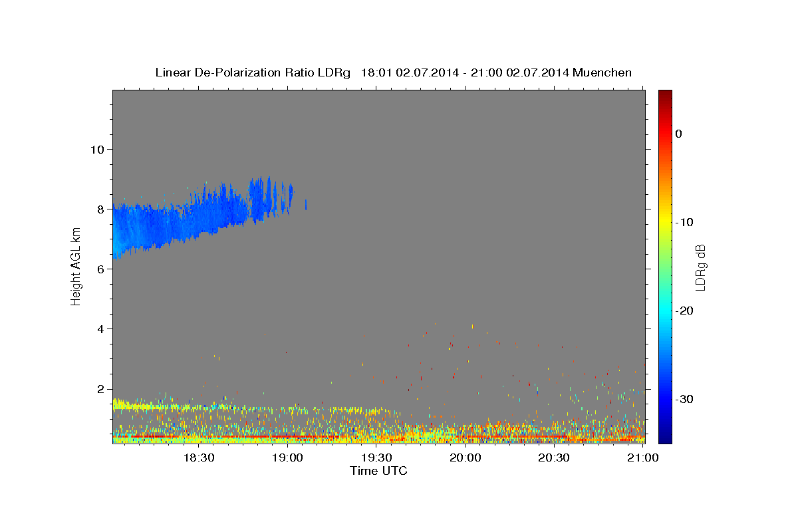798x532 pixels.
Task: Click the "Height AGL km" axis label
Action: [x=76, y=267]
